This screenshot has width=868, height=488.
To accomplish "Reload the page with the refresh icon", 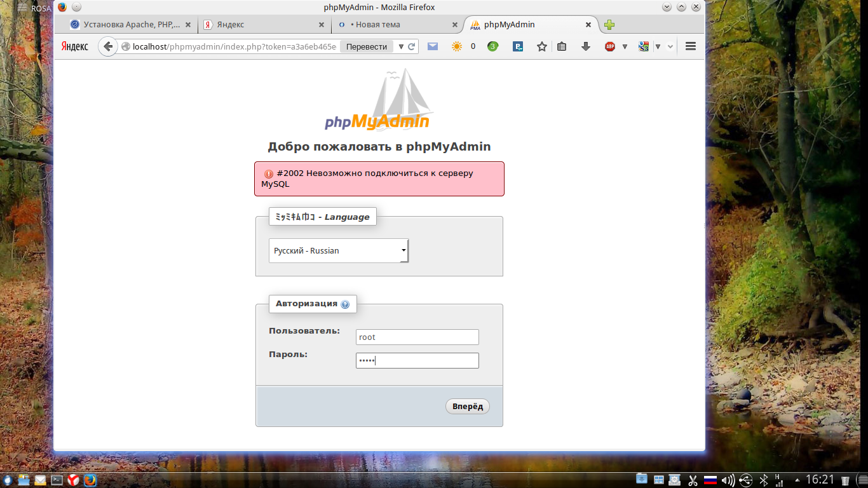I will coord(411,46).
